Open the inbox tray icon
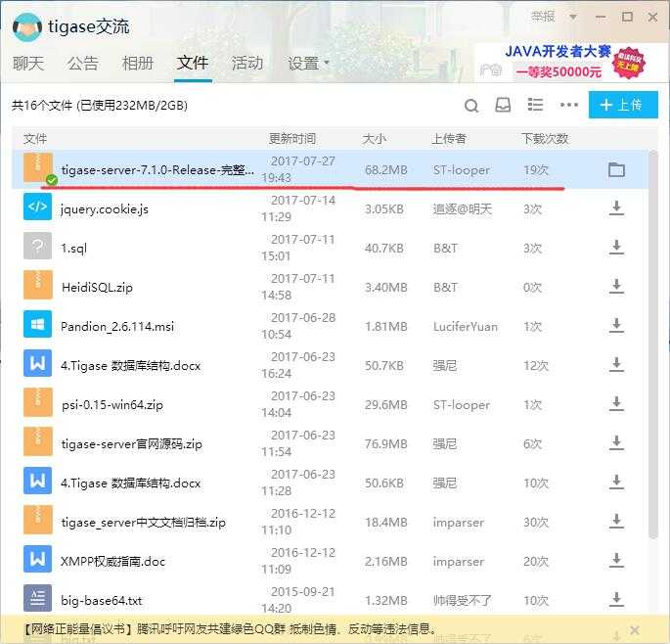Image resolution: width=670 pixels, height=644 pixels. click(x=503, y=105)
